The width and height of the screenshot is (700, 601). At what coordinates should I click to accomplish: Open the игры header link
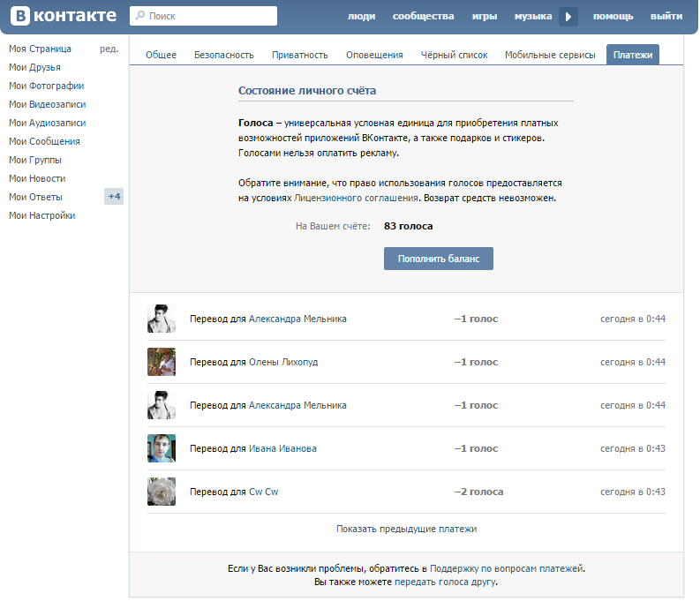click(485, 16)
